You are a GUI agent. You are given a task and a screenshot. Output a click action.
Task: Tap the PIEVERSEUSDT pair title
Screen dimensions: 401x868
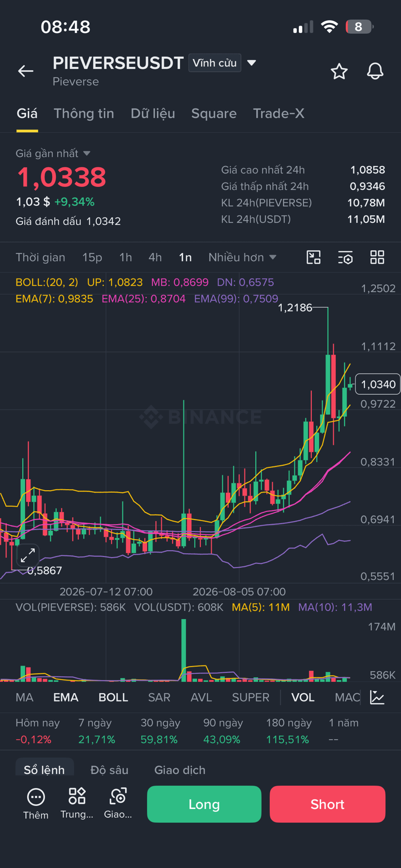click(x=118, y=63)
